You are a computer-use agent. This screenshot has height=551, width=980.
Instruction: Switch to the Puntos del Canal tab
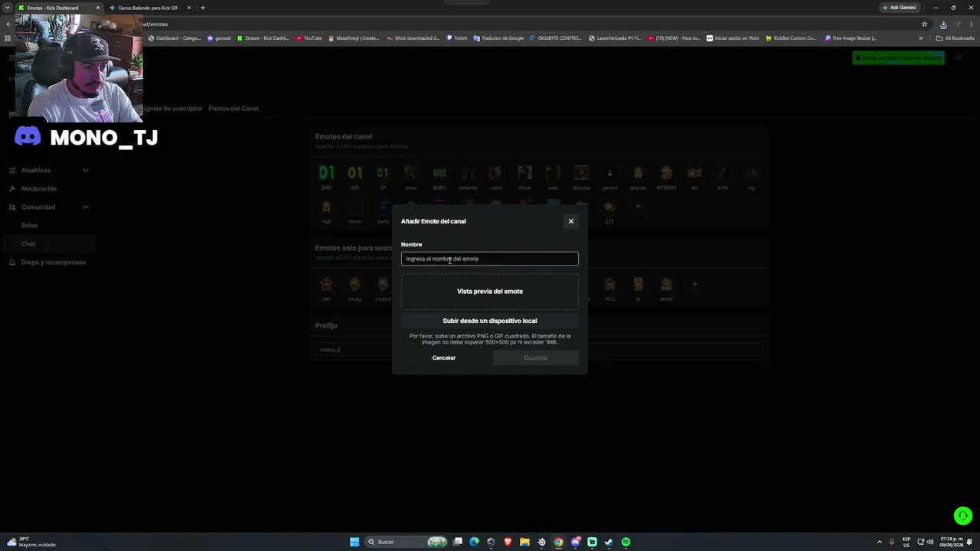point(234,109)
